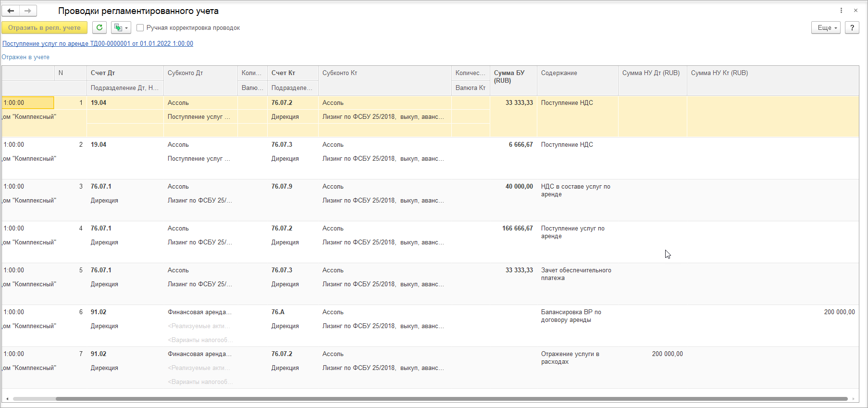Select Финансовая аренда subconto in row 6
Viewport: 868px width, 408px height.
point(199,312)
